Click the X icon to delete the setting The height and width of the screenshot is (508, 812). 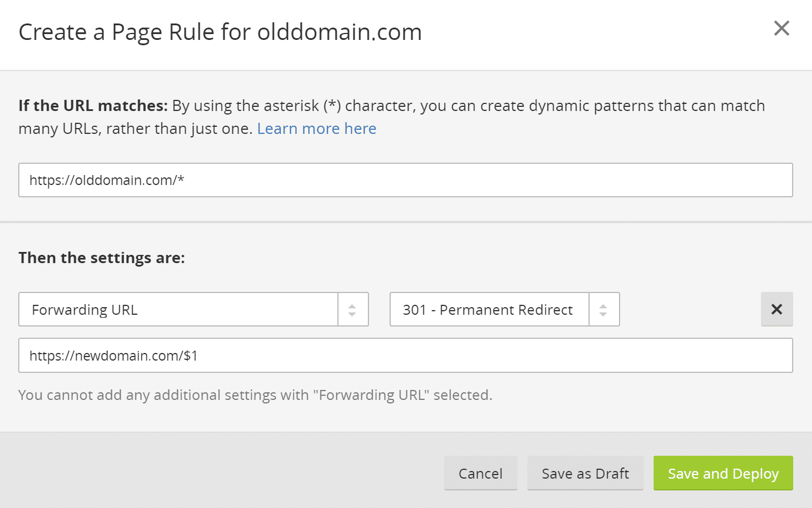(x=776, y=309)
